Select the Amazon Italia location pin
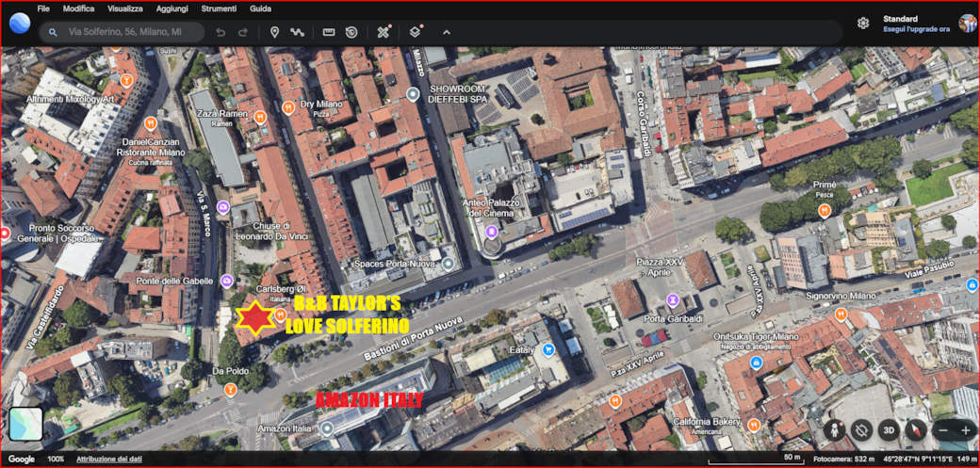This screenshot has width=980, height=468. pos(327,428)
